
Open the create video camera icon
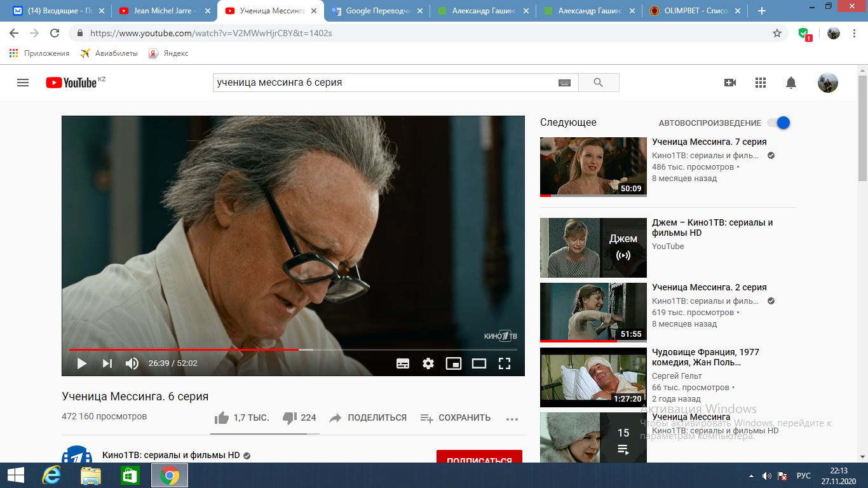point(730,83)
